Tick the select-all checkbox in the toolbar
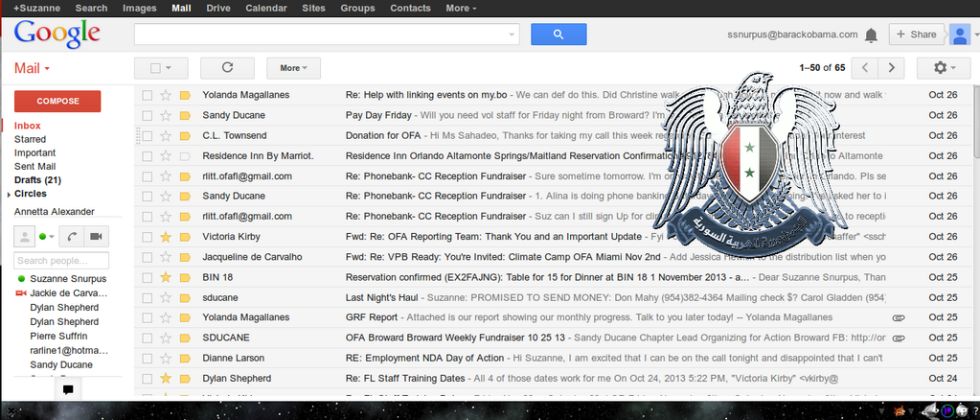Image resolution: width=980 pixels, height=420 pixels. pos(155,68)
